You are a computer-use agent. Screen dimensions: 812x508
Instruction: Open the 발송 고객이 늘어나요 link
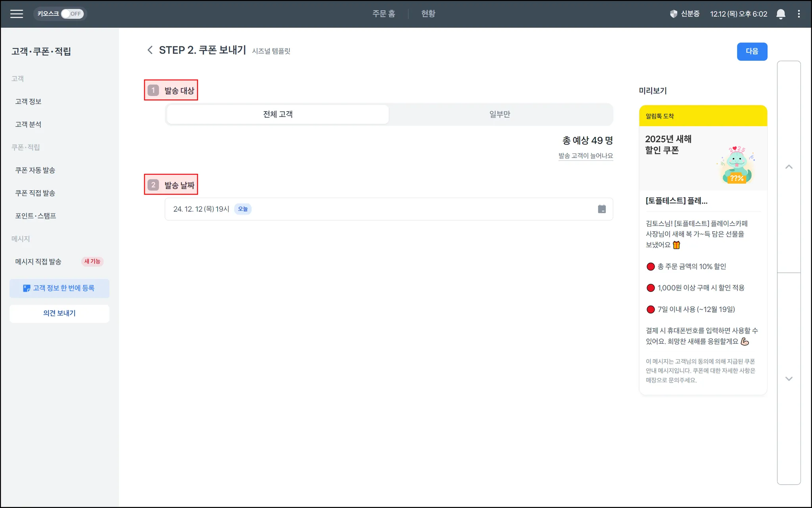click(585, 156)
